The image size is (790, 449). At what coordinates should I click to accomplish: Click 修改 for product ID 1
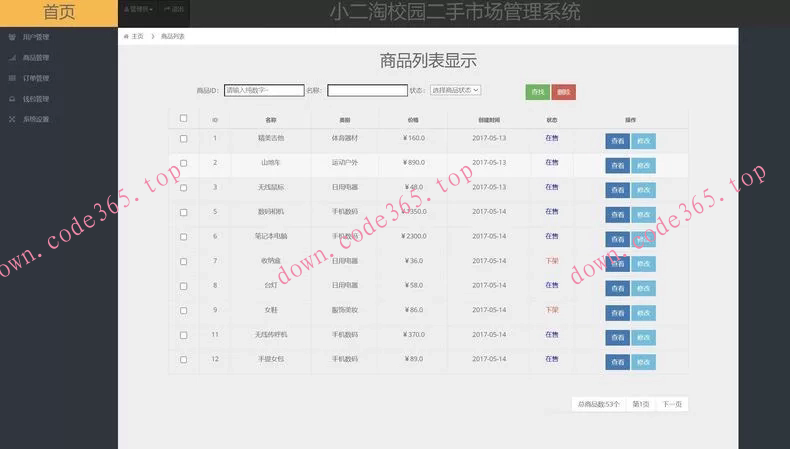pyautogui.click(x=643, y=141)
